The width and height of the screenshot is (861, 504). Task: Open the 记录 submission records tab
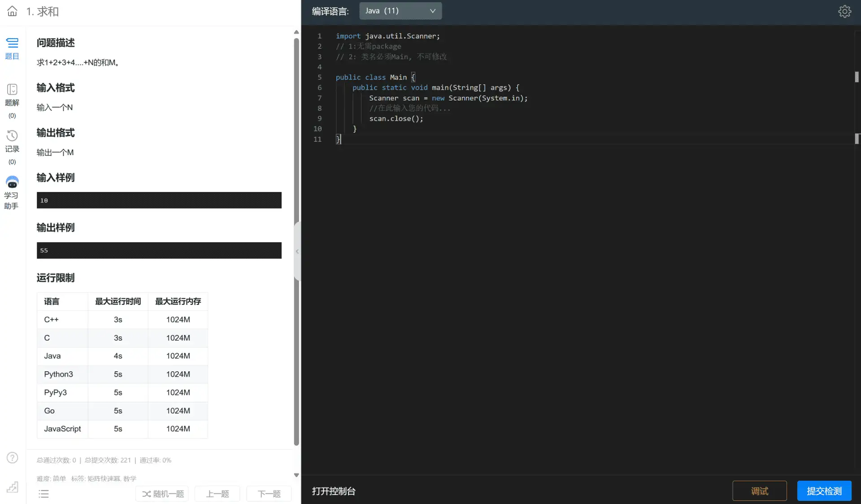click(12, 148)
